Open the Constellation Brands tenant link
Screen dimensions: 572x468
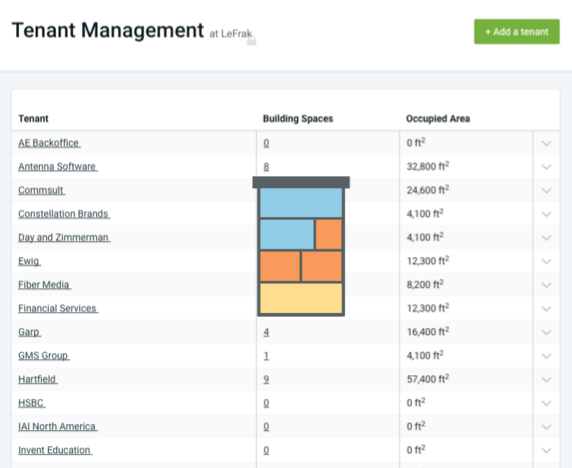(64, 214)
